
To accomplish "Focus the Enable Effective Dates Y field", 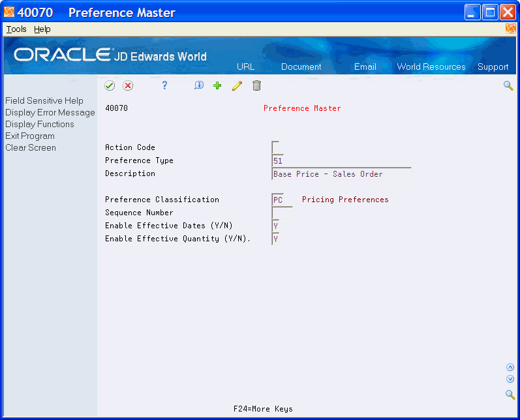I will [x=275, y=226].
